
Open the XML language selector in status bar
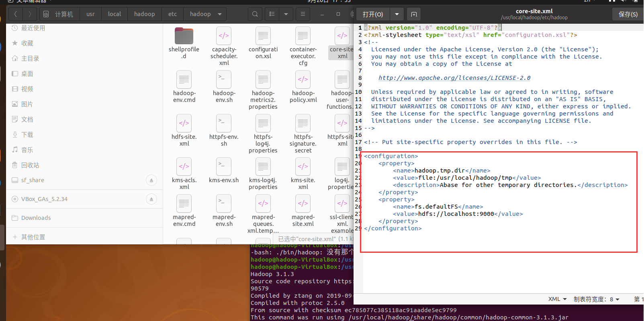[x=557, y=299]
